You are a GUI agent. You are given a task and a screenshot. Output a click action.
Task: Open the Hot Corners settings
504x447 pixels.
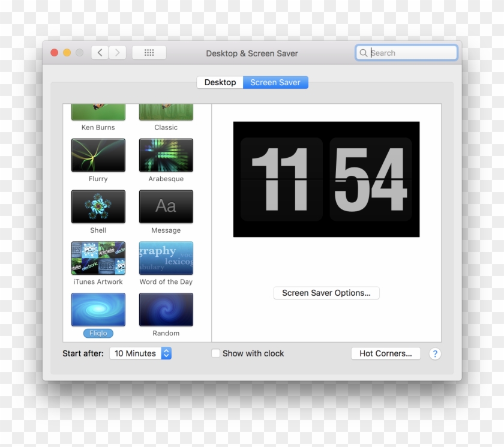(386, 353)
